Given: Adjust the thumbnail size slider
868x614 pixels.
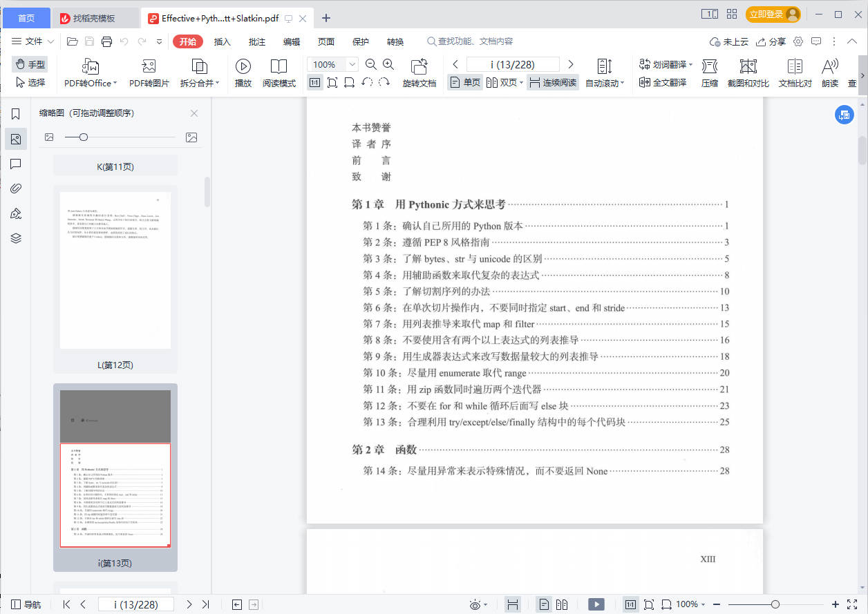Looking at the screenshot, I should tap(84, 137).
